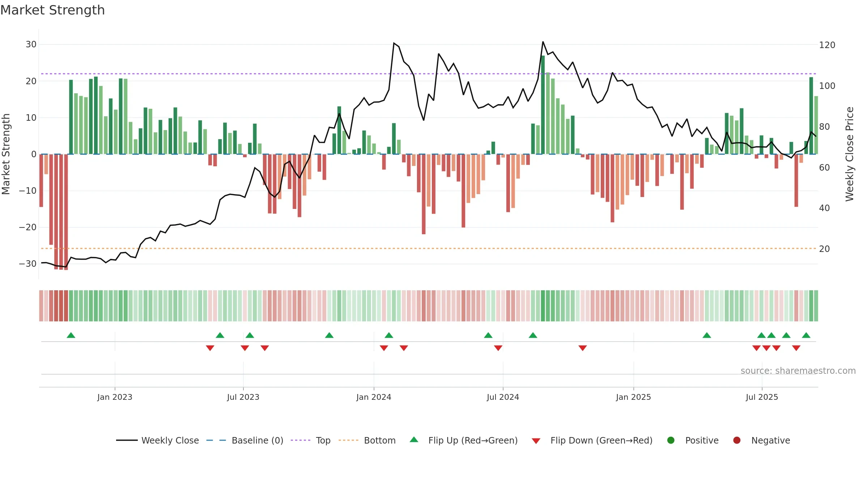Click the Jan 2024 axis label
This screenshot has width=868, height=488.
[x=374, y=397]
